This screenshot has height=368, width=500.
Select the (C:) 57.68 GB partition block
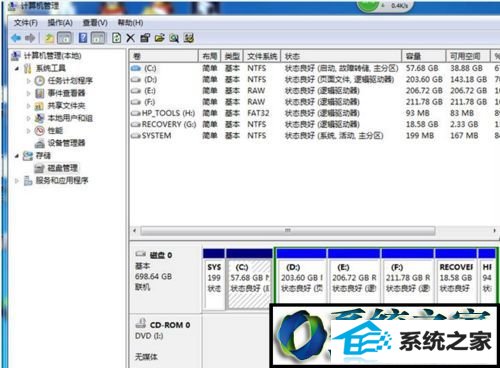click(249, 279)
